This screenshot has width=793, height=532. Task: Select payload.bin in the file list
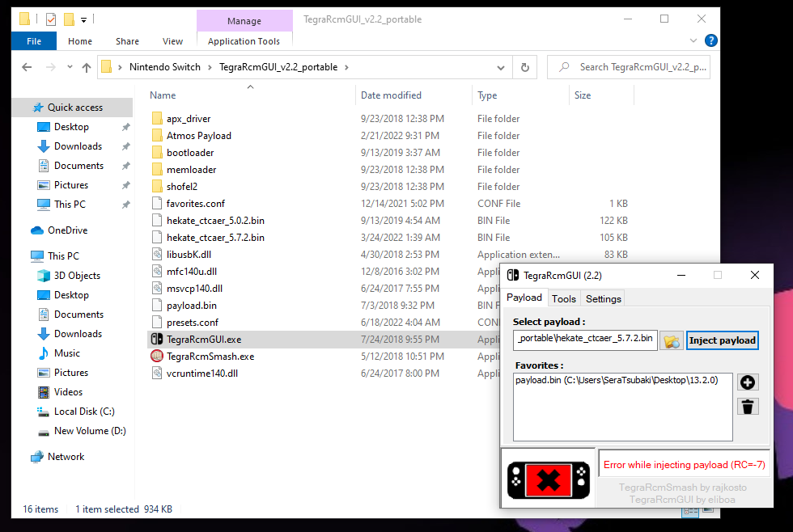(x=191, y=306)
